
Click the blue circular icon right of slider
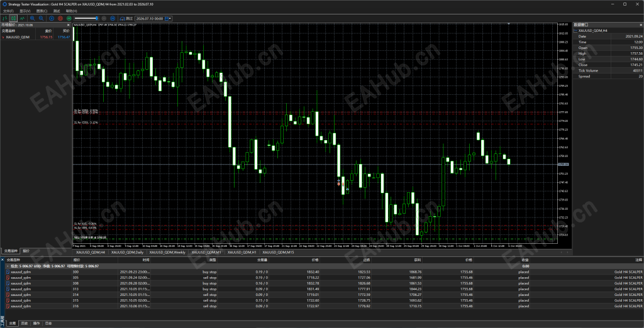113,18
